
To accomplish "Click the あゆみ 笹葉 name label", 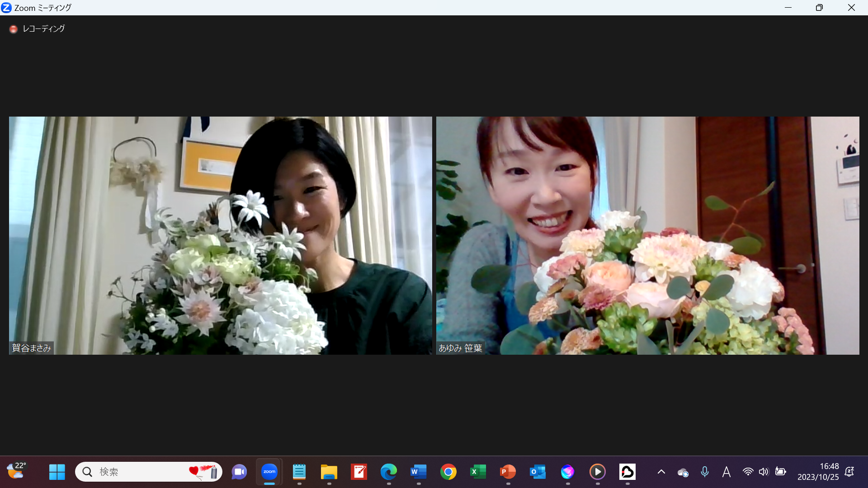I will [x=460, y=348].
